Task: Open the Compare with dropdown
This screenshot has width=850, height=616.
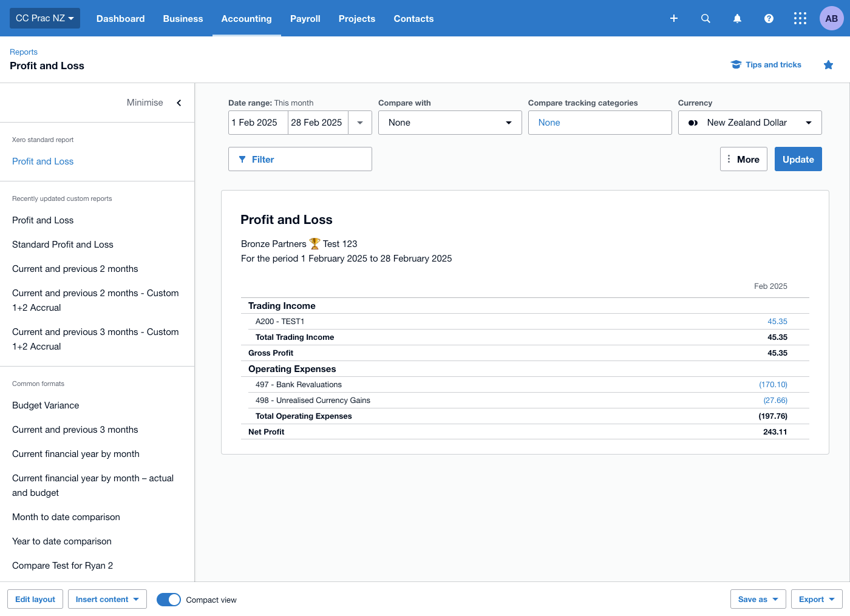Action: coord(450,123)
